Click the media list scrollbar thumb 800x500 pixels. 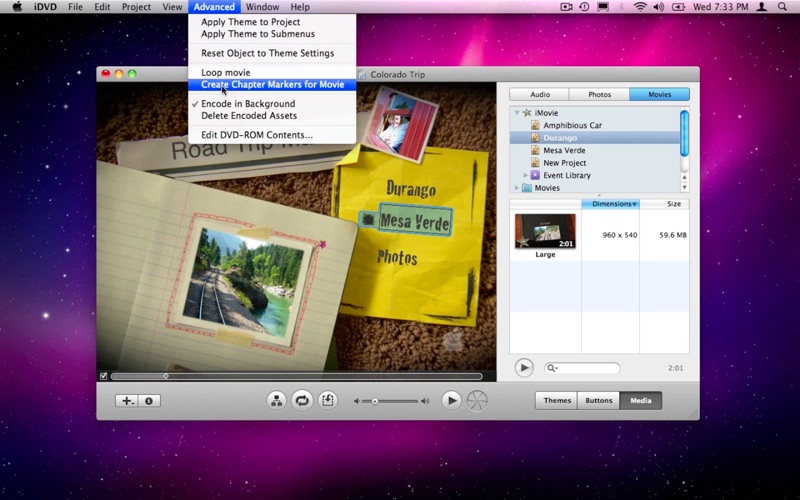(x=684, y=133)
